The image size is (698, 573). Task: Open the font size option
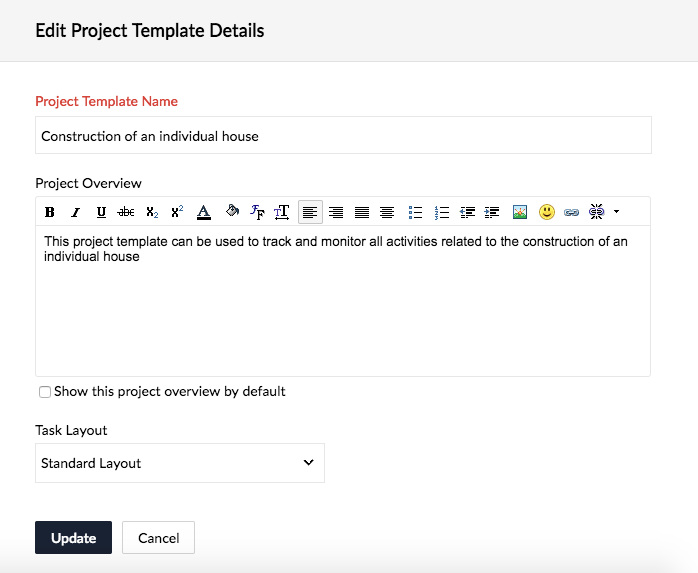pos(282,212)
